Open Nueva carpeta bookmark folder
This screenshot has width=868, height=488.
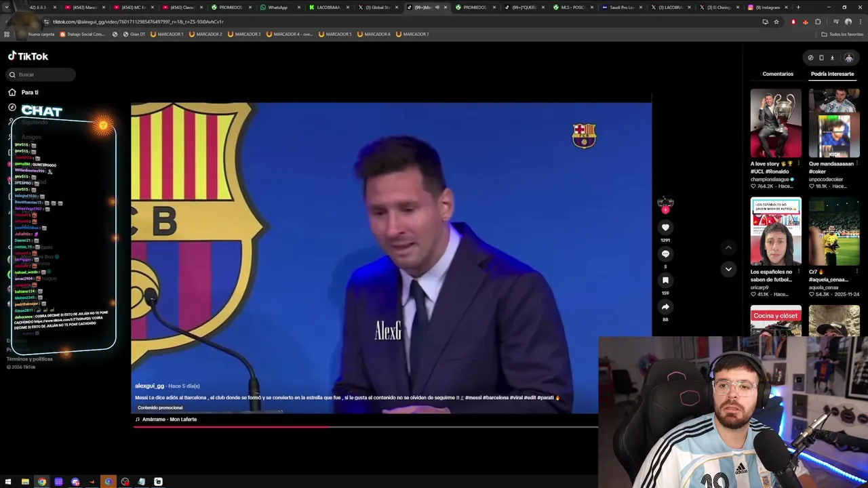tap(36, 34)
